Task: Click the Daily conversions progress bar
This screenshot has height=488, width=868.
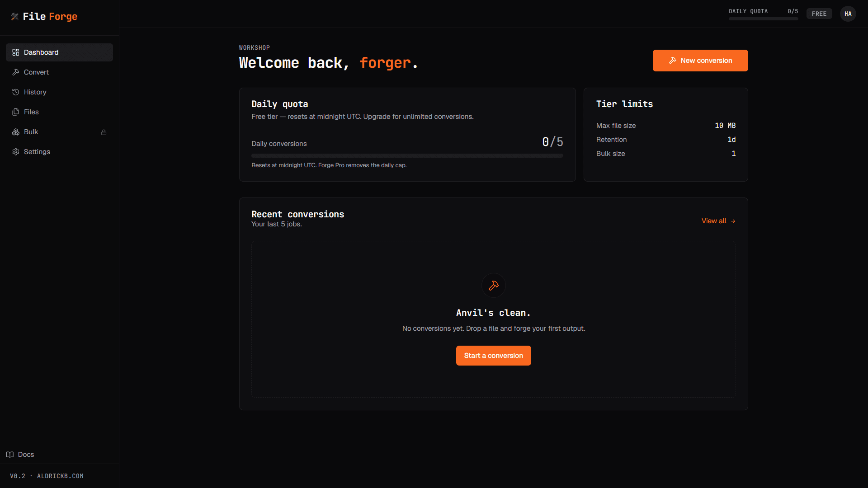Action: pyautogui.click(x=407, y=156)
